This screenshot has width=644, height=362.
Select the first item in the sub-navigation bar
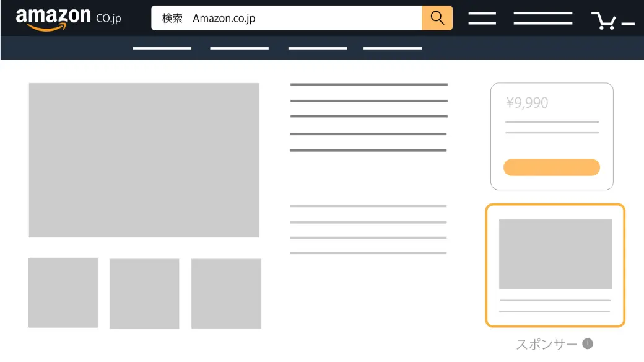pyautogui.click(x=162, y=48)
